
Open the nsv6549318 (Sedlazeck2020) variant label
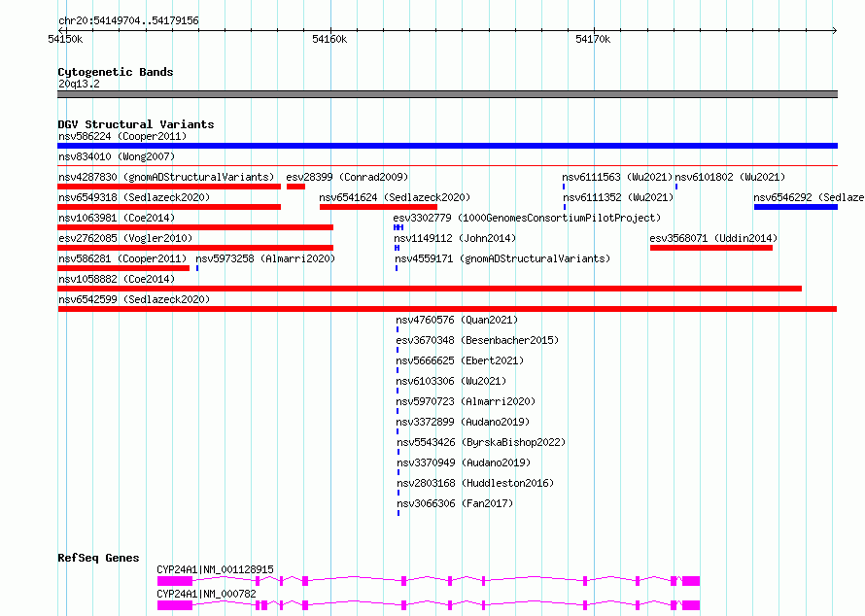point(134,197)
